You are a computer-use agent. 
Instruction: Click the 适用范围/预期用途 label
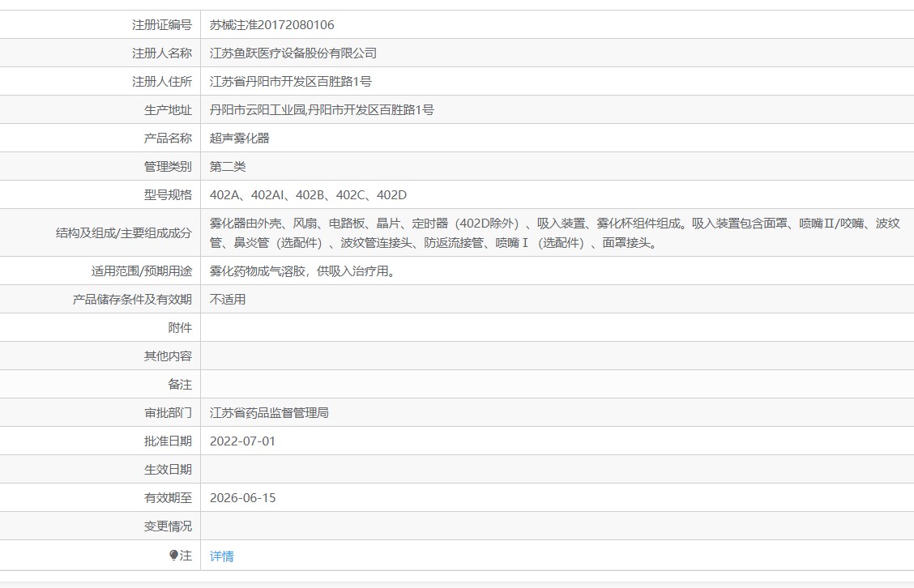click(x=142, y=271)
